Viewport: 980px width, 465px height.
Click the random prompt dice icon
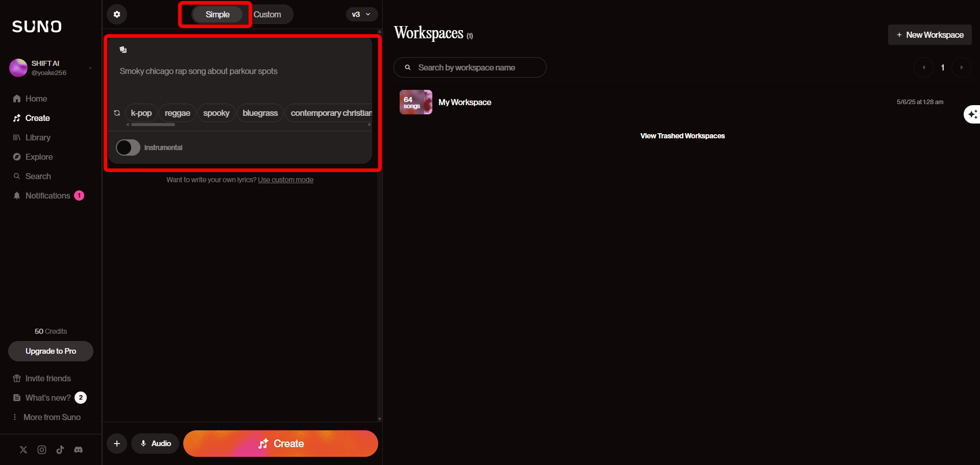coord(123,50)
